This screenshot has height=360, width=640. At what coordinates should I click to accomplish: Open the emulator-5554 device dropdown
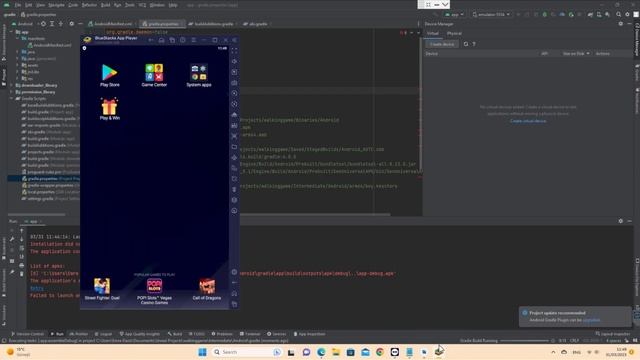(491, 14)
